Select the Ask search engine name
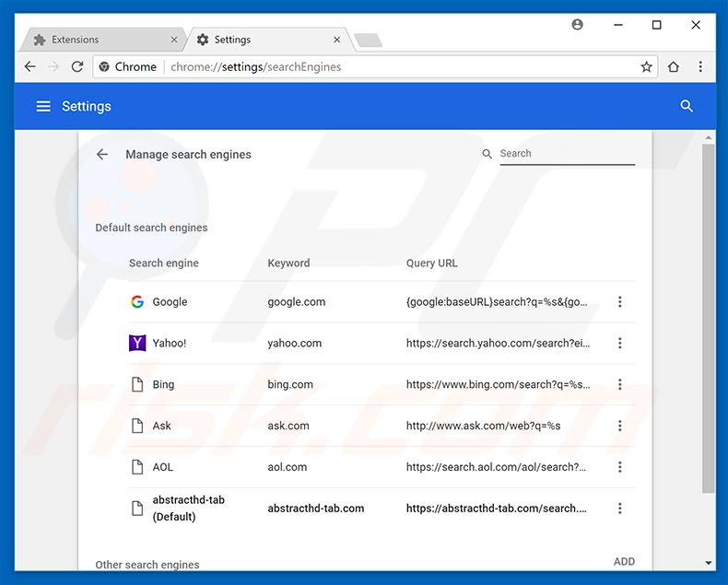 click(161, 426)
